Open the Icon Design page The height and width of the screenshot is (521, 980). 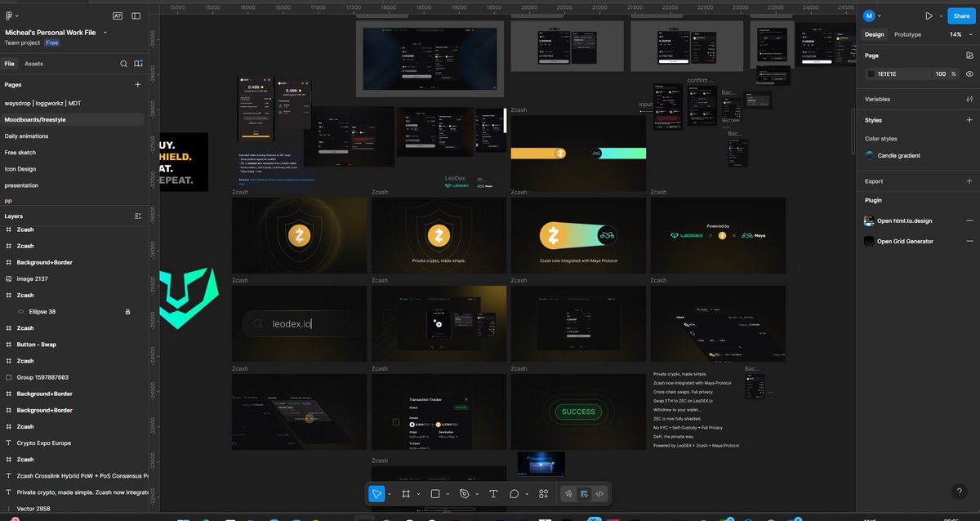20,169
